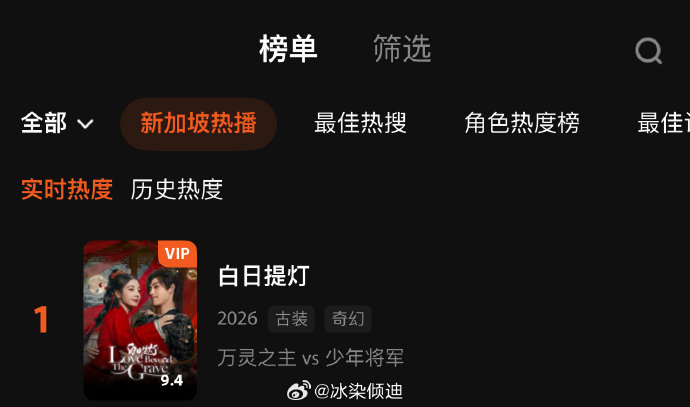Toggle to 实时热度 ranking
This screenshot has width=690, height=407.
coord(67,189)
